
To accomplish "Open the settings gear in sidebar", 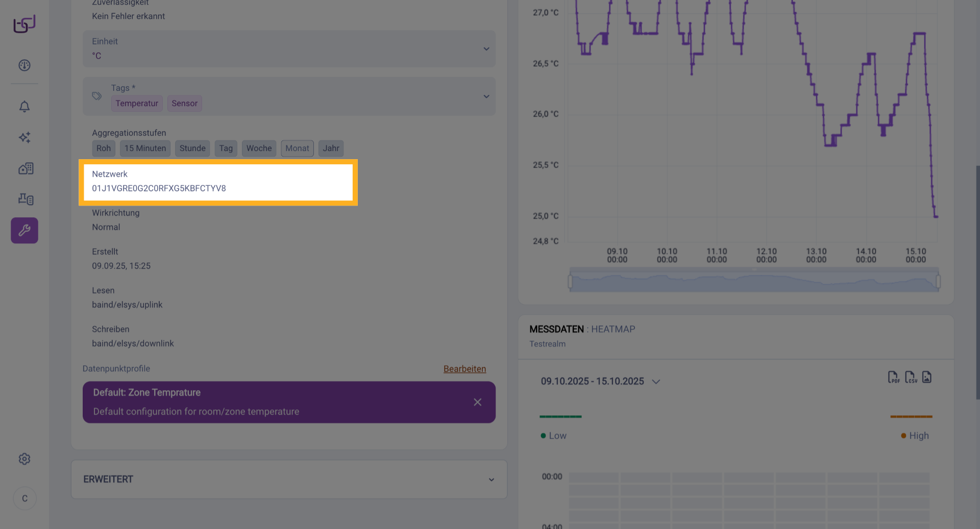I will coord(24,459).
